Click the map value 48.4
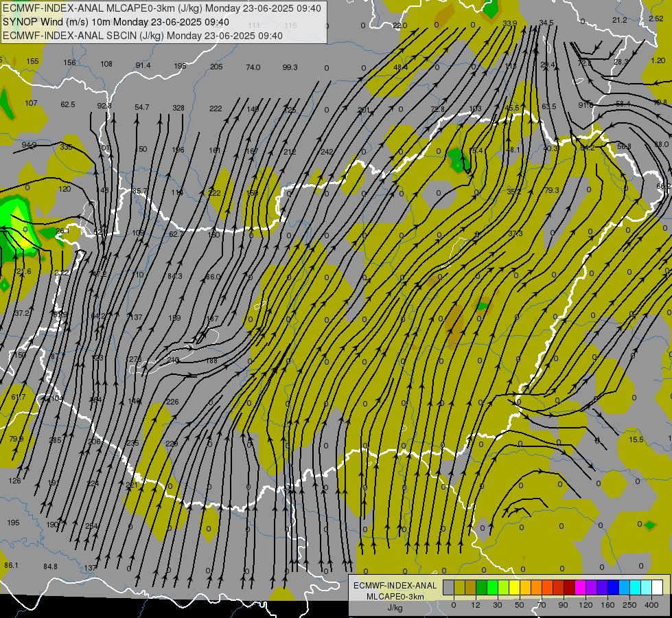The image size is (672, 618). pos(401,67)
